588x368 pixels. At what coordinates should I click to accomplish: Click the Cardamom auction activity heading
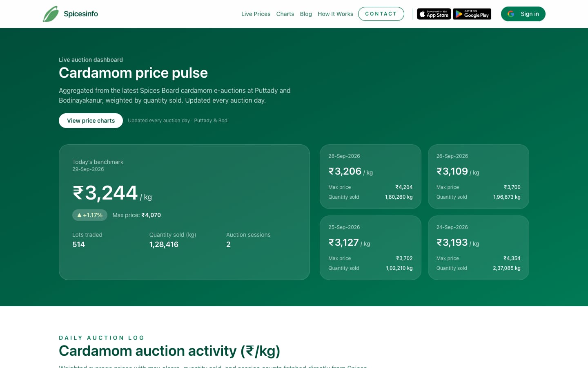[x=169, y=351]
